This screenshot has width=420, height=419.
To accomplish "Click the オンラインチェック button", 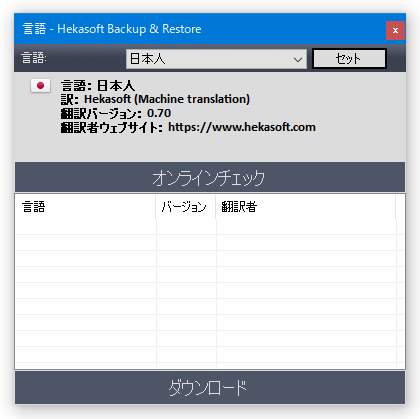I will point(210,177).
